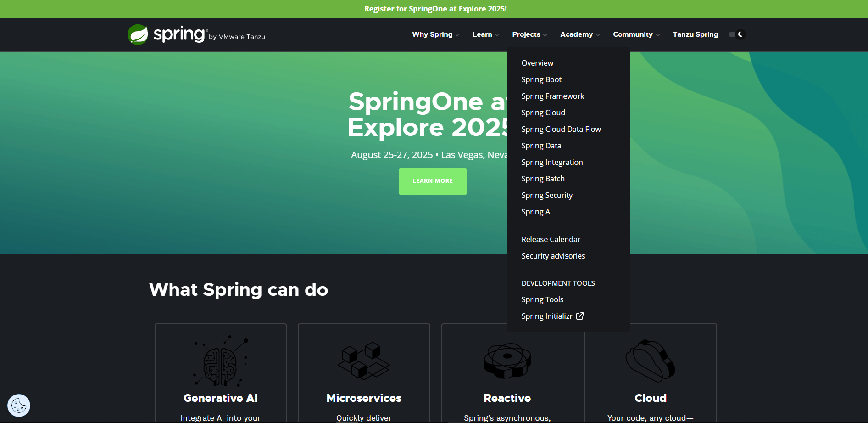Click the 'by VMware Tanzu' text
868x423 pixels.
coord(237,37)
